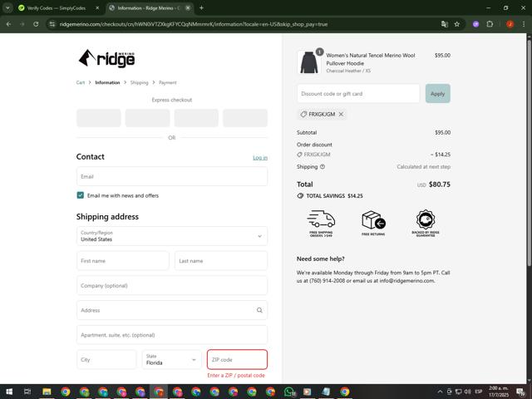
Task: Click the red Enter a ZIP / postal code error
Action: point(236,375)
